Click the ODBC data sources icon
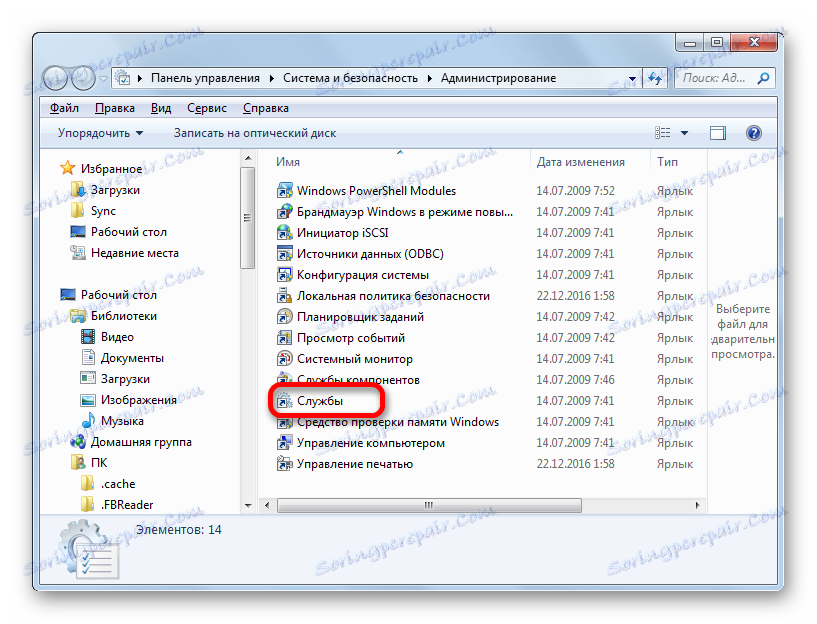This screenshot has width=817, height=624. [284, 254]
